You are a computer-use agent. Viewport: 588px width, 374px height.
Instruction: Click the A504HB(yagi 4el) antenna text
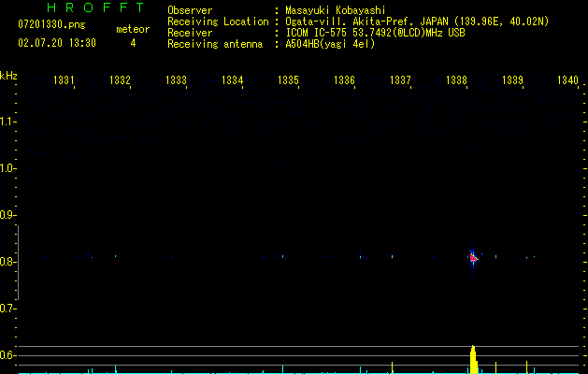(330, 44)
